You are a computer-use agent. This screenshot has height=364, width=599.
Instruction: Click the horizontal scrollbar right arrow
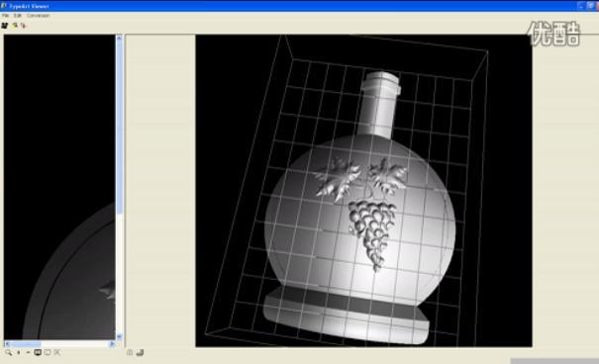pyautogui.click(x=112, y=344)
